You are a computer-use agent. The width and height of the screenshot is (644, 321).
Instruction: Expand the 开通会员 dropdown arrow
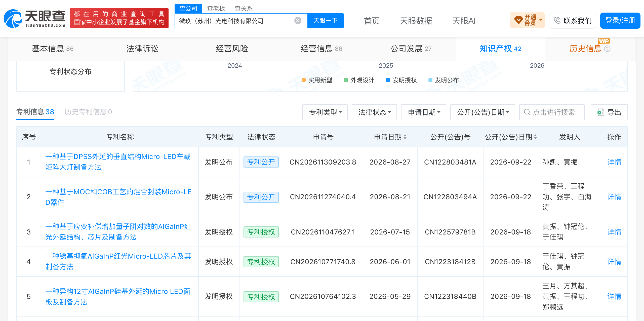[x=541, y=20]
